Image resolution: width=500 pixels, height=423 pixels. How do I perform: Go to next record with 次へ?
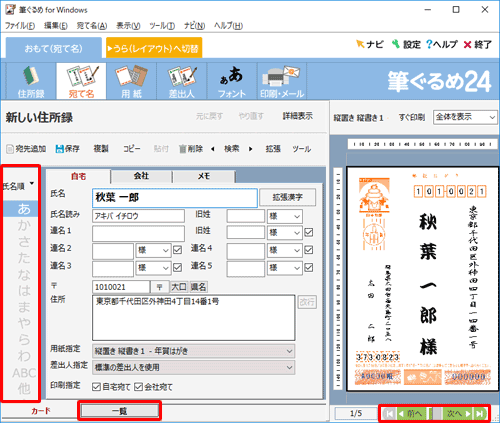pyautogui.click(x=459, y=414)
